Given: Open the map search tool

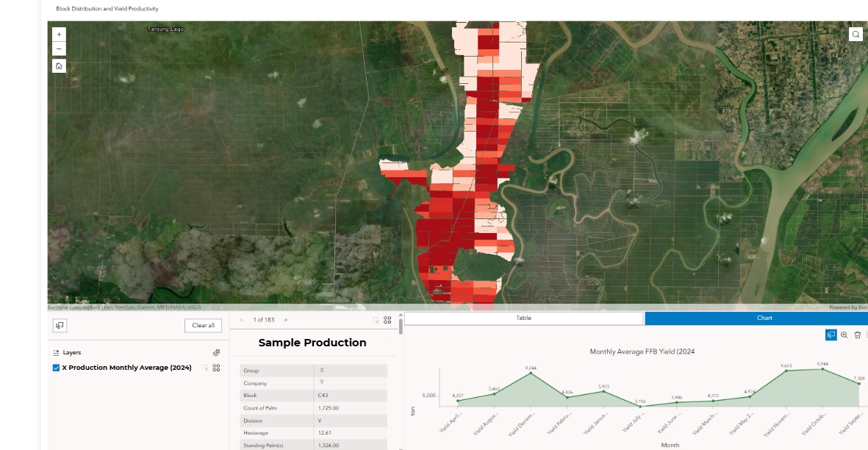Looking at the screenshot, I should (856, 35).
